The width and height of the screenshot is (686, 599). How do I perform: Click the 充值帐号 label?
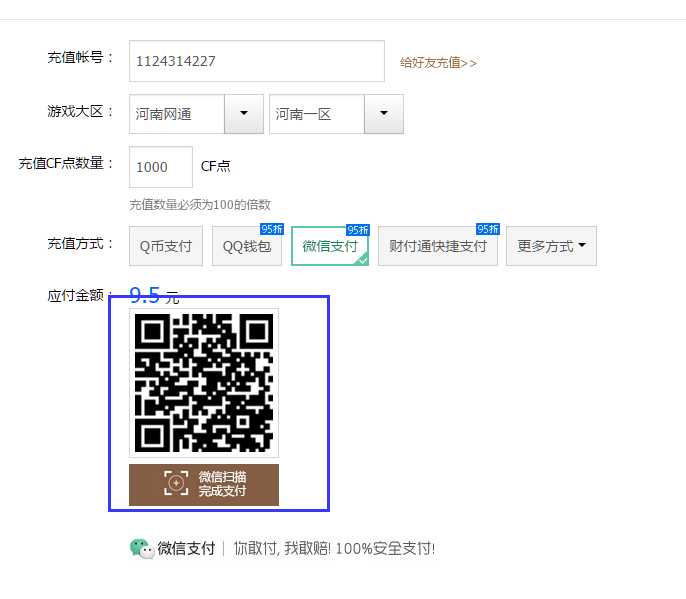(80, 57)
